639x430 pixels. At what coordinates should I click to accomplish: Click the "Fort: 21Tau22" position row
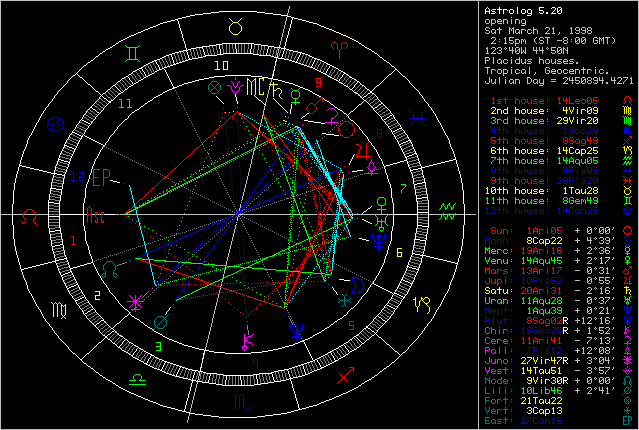559,401
